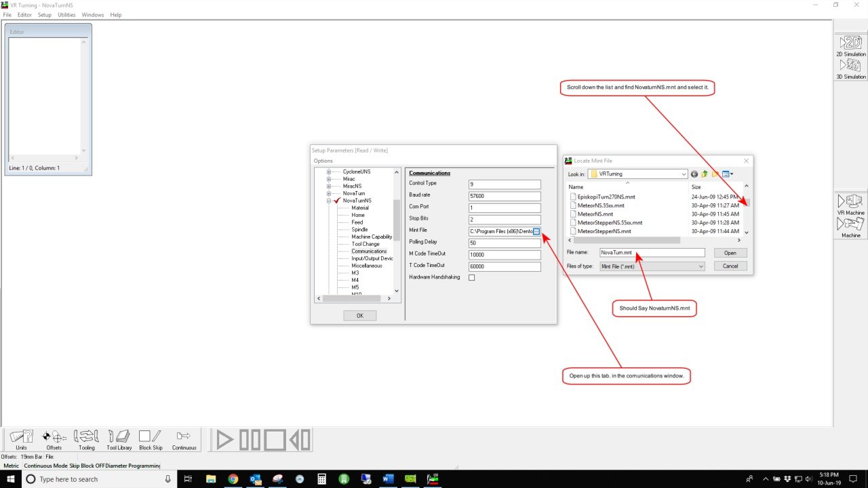
Task: Click the Units toolbar icon
Action: (22, 439)
